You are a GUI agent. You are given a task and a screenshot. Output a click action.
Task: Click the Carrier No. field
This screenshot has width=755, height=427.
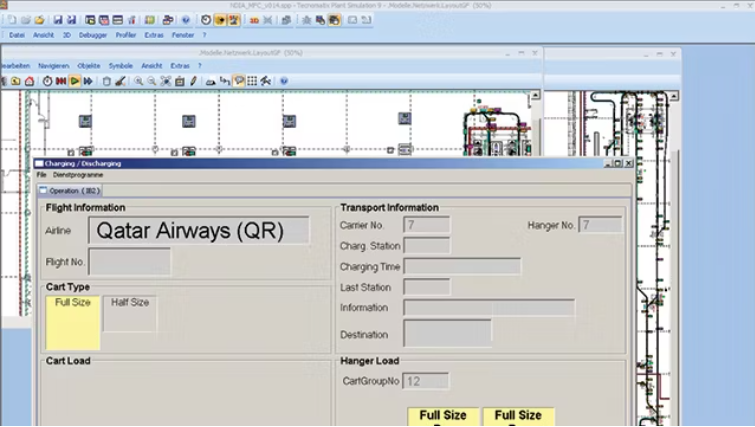(427, 225)
